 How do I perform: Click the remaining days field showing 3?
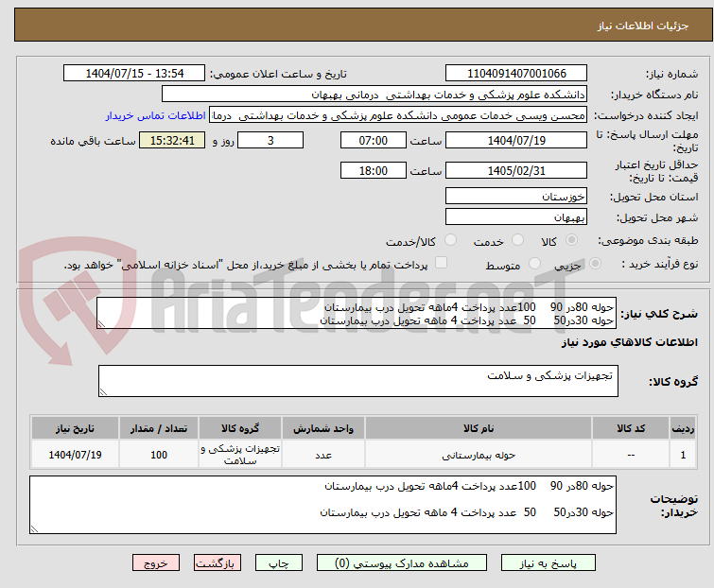coord(270,140)
